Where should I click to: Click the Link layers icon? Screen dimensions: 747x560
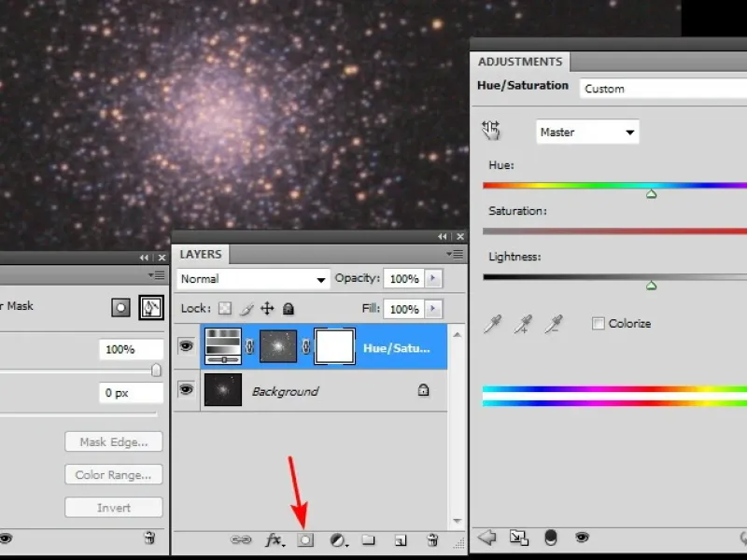(x=242, y=539)
